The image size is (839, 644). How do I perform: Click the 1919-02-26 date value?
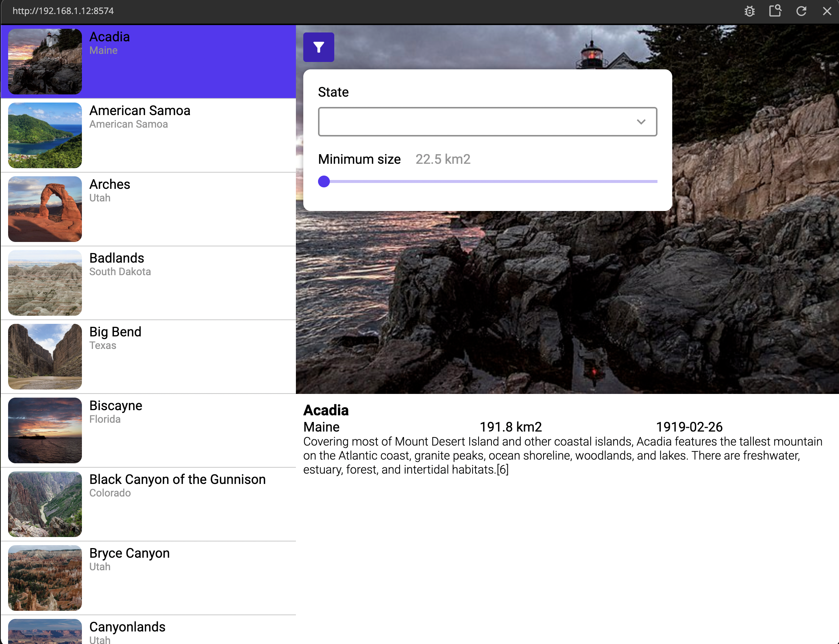click(x=689, y=427)
